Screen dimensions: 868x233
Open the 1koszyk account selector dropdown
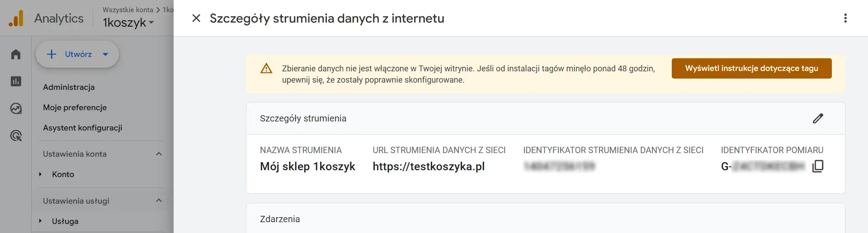pos(128,23)
